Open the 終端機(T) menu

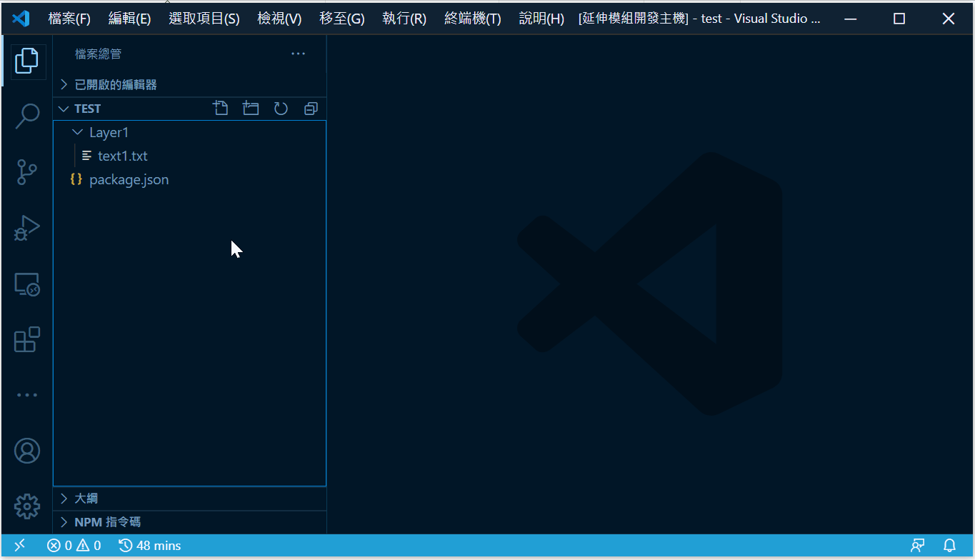pos(473,19)
